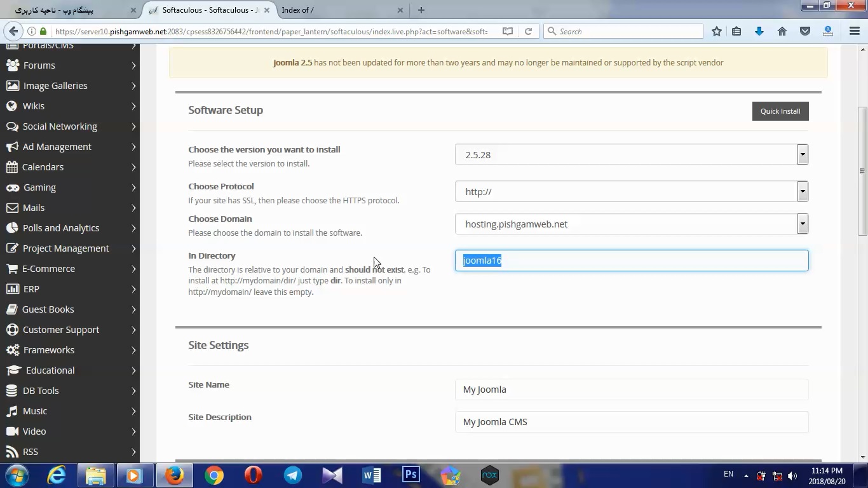
Task: Go back to the previous page
Action: tap(13, 31)
